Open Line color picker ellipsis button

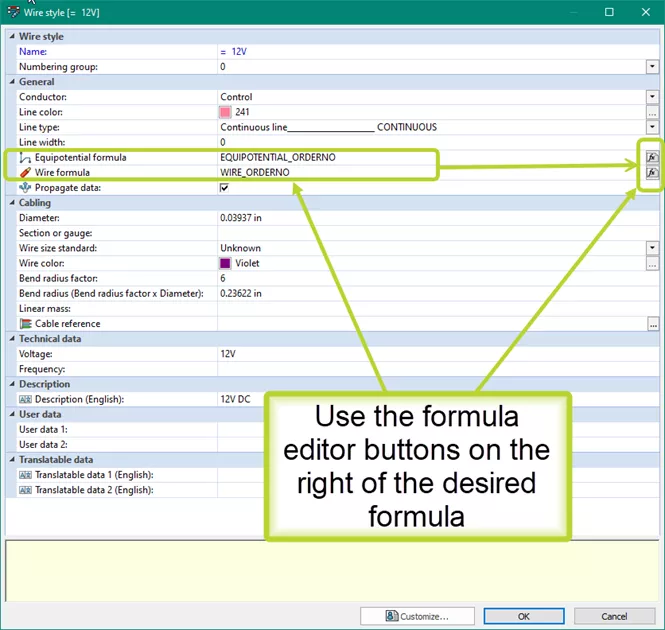(x=652, y=113)
